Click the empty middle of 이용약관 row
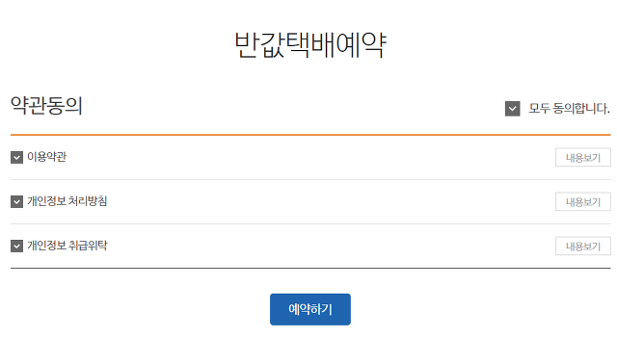This screenshot has height=364, width=617. (x=310, y=157)
